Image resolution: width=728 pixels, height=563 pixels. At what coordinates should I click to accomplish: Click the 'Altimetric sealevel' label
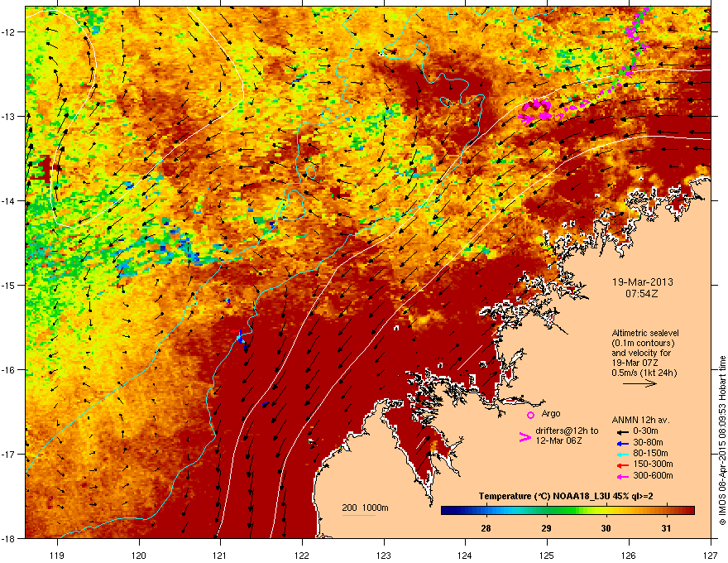tap(645, 333)
